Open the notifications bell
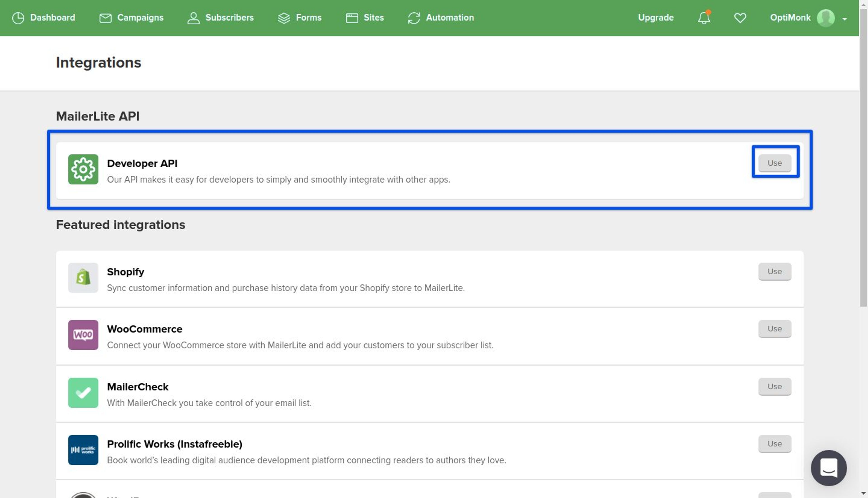This screenshot has height=498, width=868. [704, 17]
